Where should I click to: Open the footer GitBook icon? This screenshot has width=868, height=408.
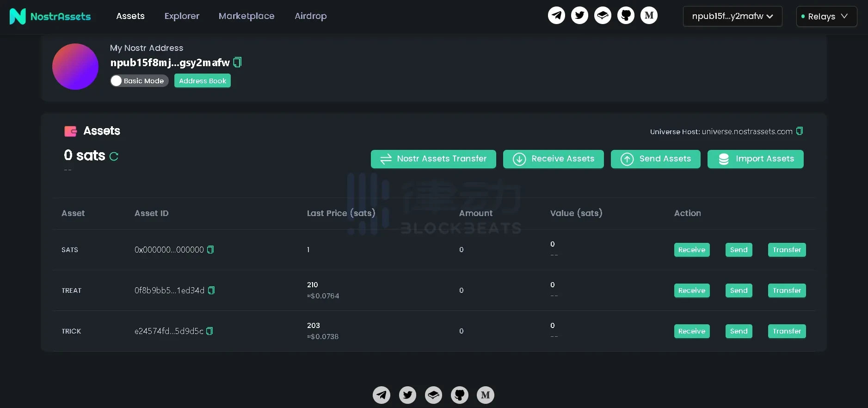click(x=433, y=395)
